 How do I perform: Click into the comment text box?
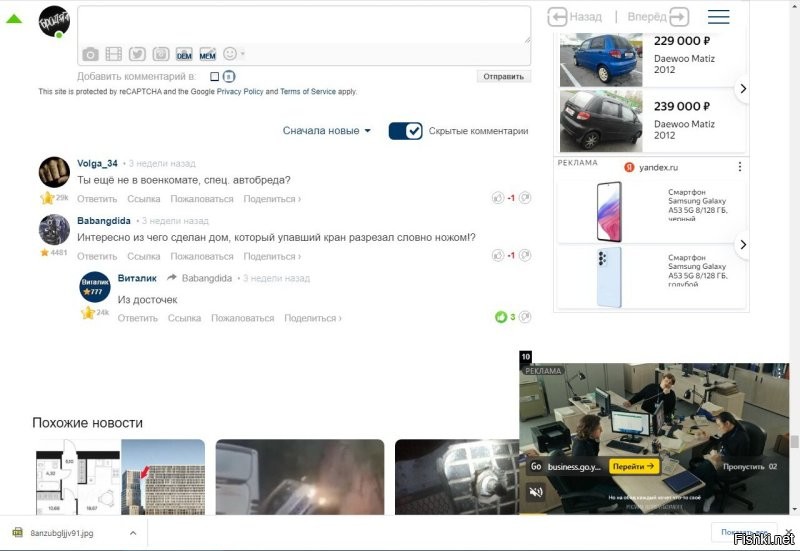click(304, 24)
